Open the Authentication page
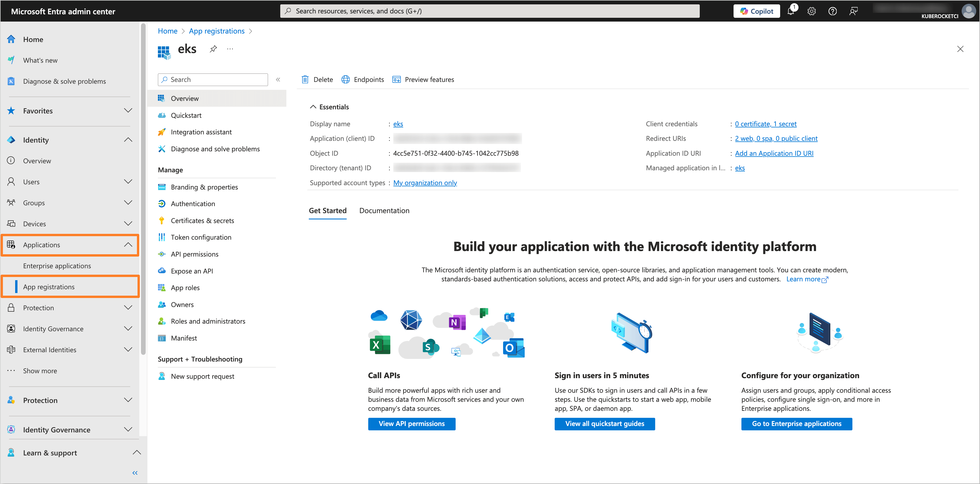This screenshot has height=484, width=980. 193,204
